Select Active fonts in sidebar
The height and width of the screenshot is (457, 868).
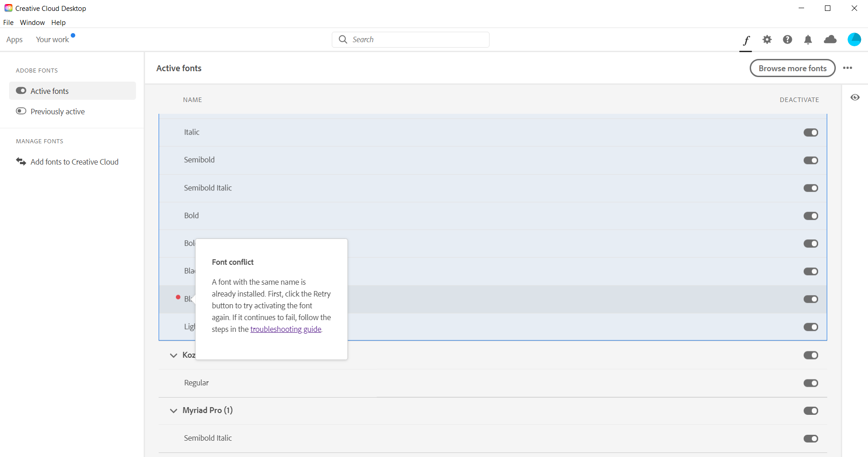click(73, 91)
